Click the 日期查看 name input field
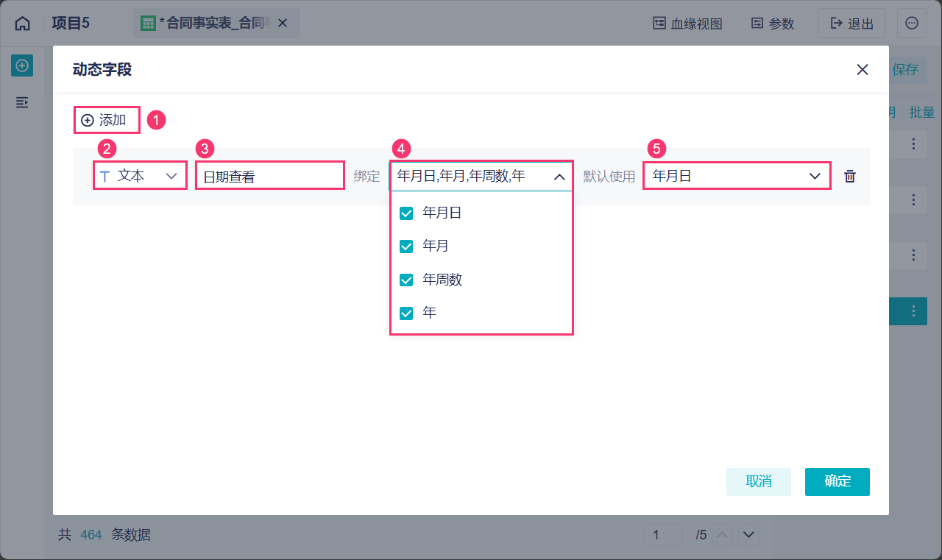This screenshot has height=560, width=942. (269, 177)
